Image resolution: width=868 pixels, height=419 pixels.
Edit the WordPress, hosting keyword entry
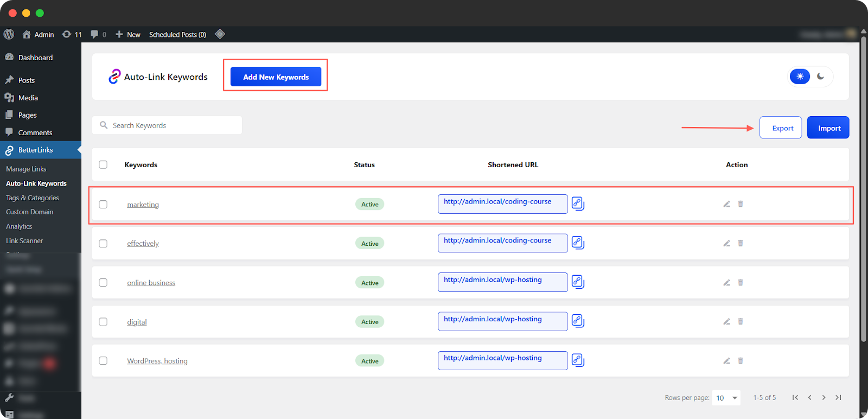(726, 360)
